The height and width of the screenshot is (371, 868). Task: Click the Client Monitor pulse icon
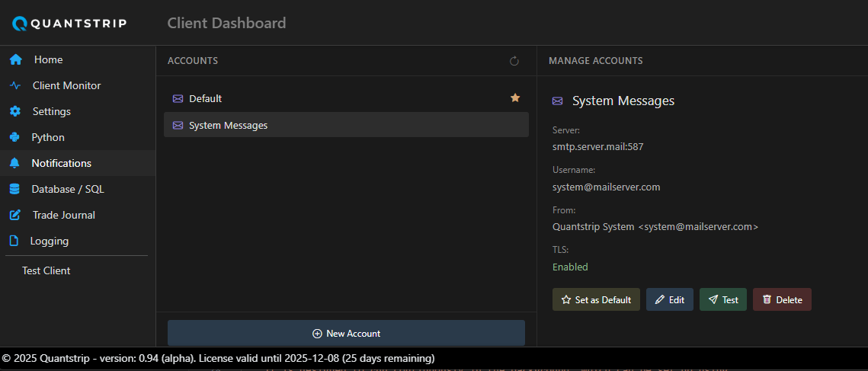15,85
